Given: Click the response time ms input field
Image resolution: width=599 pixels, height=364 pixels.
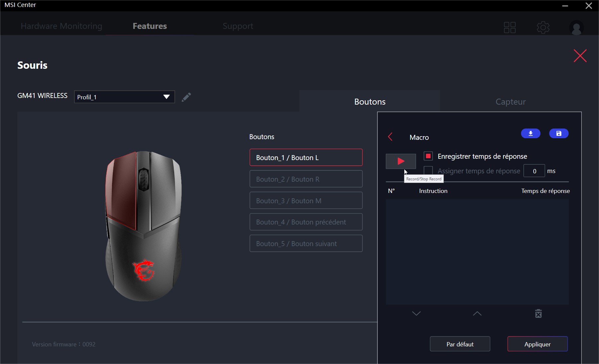Looking at the screenshot, I should 534,171.
